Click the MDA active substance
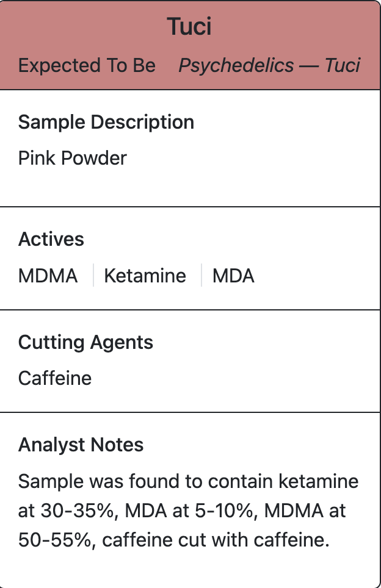The width and height of the screenshot is (381, 588). [233, 276]
